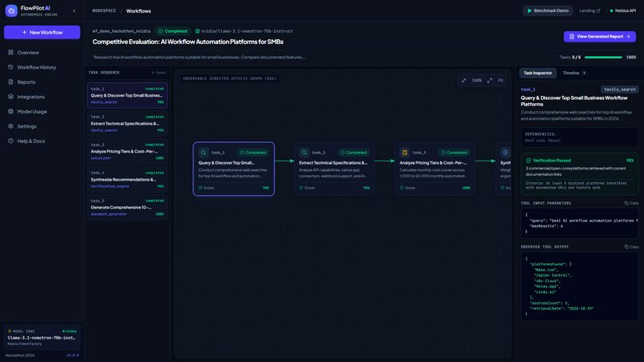Screen dimensions: 644x362
Task: Click Completed badge on task_3 node
Action: [455, 153]
